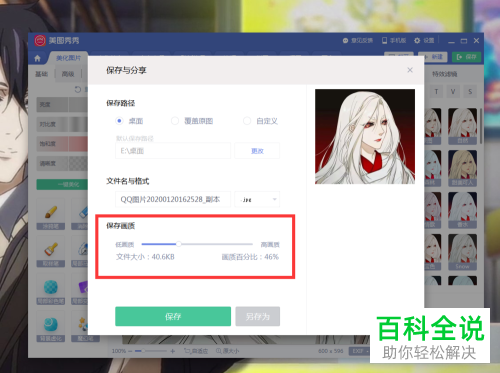Click the green 保存 button in title toolbar

click(x=467, y=57)
